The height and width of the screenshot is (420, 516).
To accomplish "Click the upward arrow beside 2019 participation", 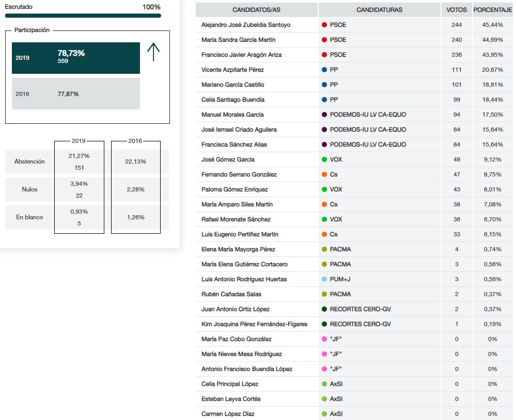I will 153,52.
